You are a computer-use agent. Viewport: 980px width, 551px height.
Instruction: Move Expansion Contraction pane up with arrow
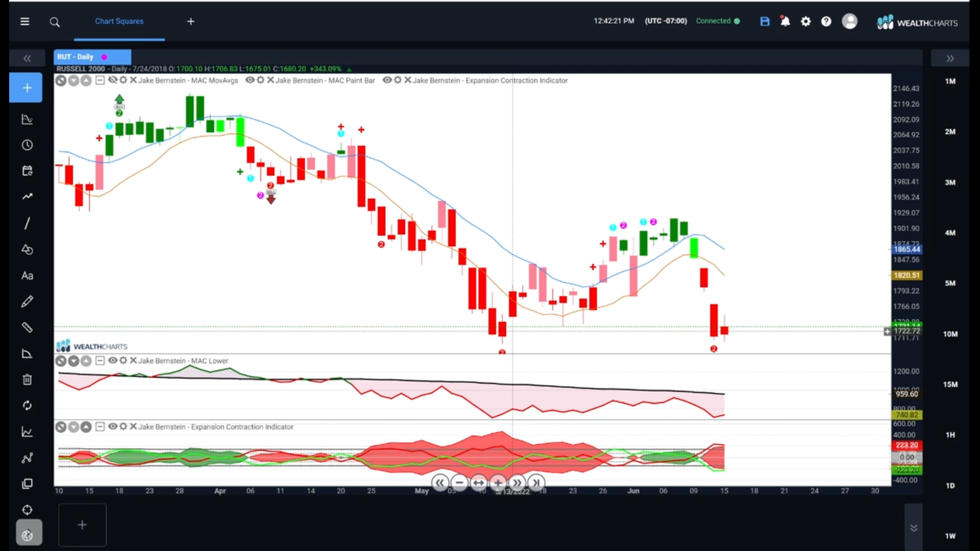[x=86, y=427]
